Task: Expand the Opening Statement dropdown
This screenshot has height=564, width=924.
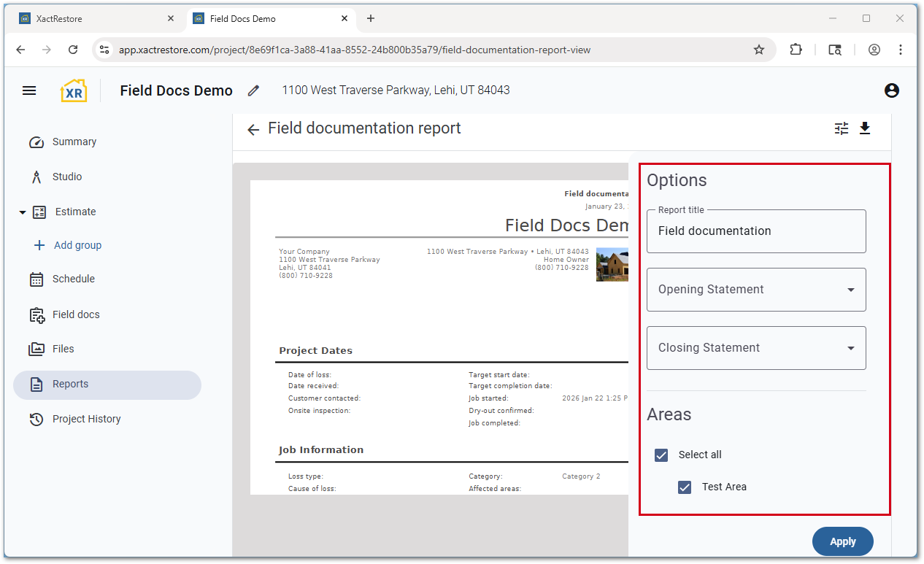Action: (756, 290)
